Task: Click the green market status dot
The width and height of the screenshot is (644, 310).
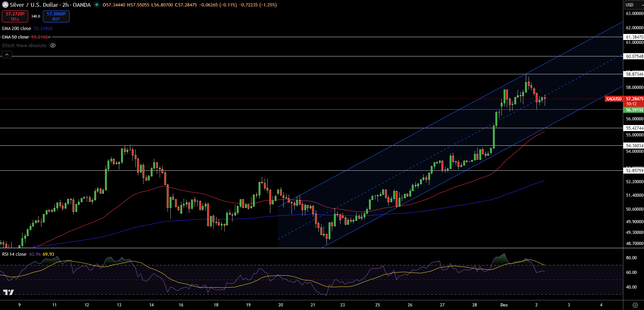Action: (96, 5)
